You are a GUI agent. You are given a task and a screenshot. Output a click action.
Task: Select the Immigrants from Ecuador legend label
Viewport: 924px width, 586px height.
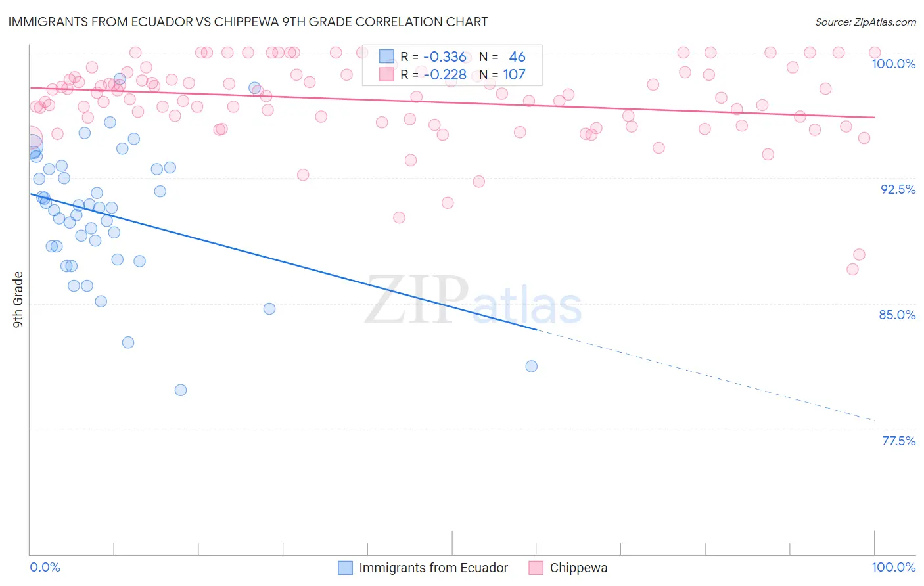[434, 568]
